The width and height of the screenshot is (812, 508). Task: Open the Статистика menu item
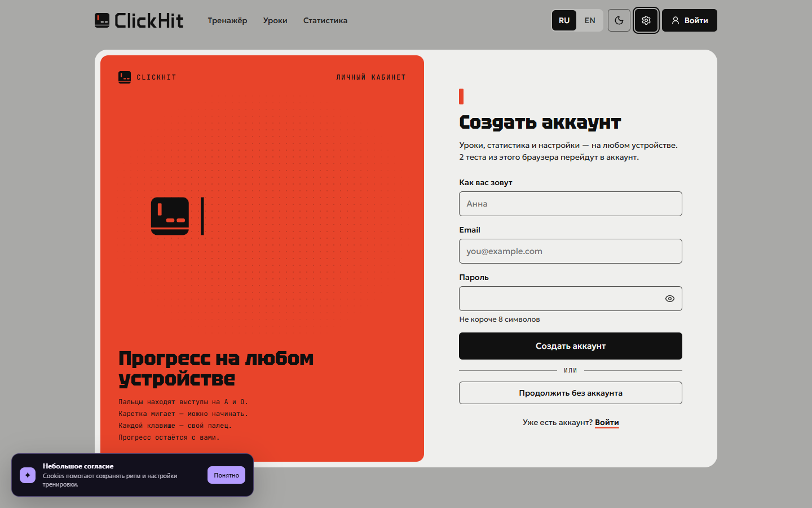tap(325, 20)
